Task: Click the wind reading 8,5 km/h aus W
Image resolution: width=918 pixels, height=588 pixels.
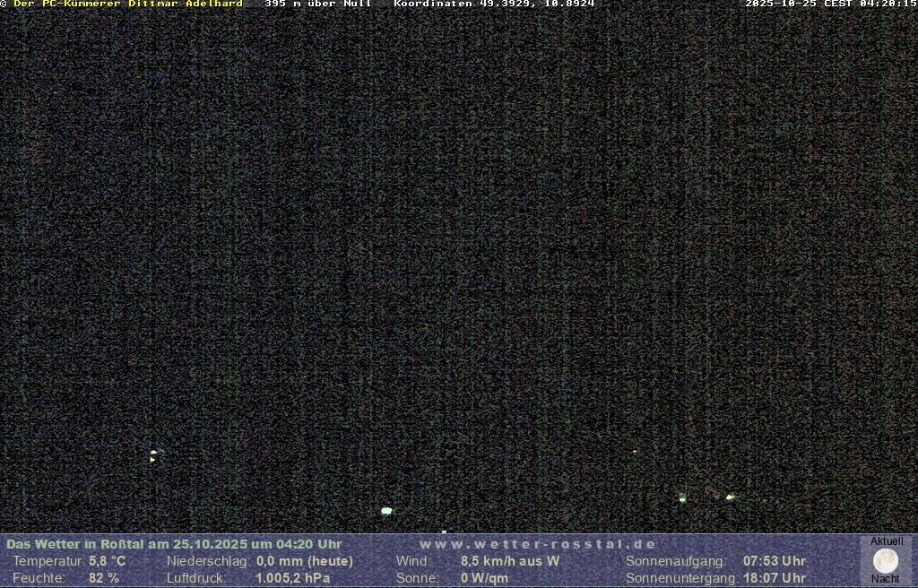Action: click(510, 561)
